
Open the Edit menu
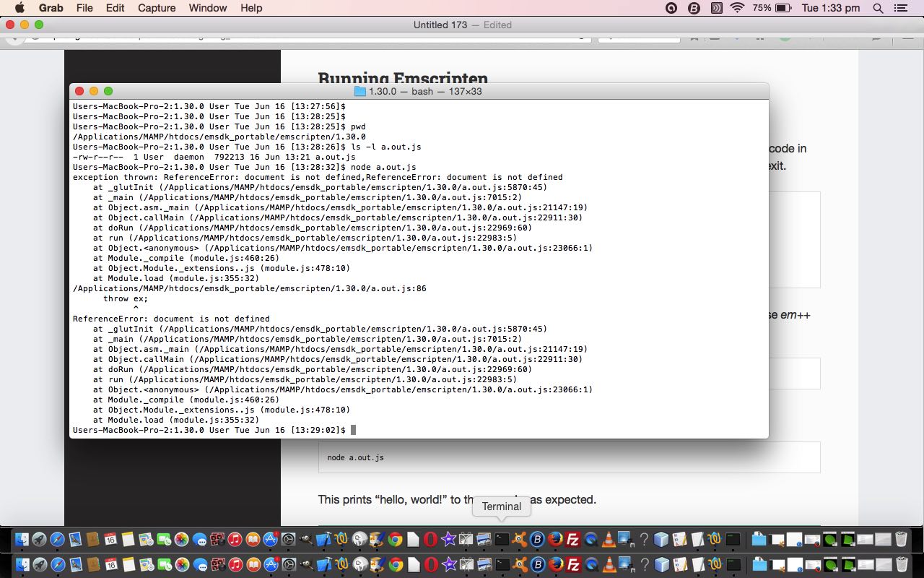pyautogui.click(x=115, y=8)
